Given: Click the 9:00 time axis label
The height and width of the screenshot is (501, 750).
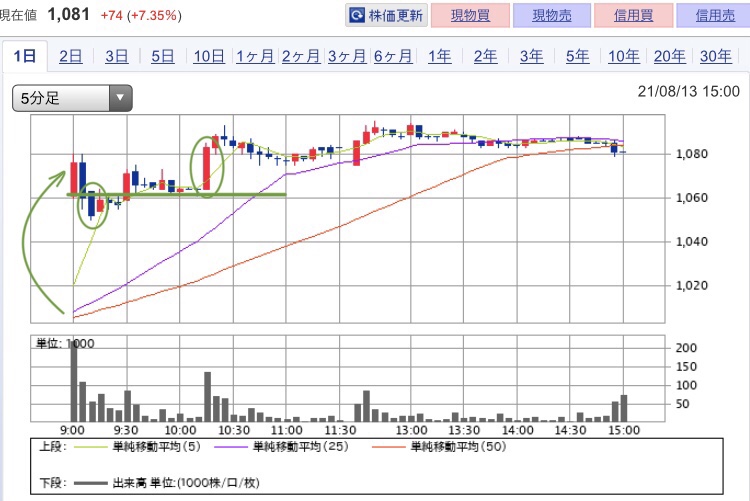Looking at the screenshot, I should click(x=72, y=430).
